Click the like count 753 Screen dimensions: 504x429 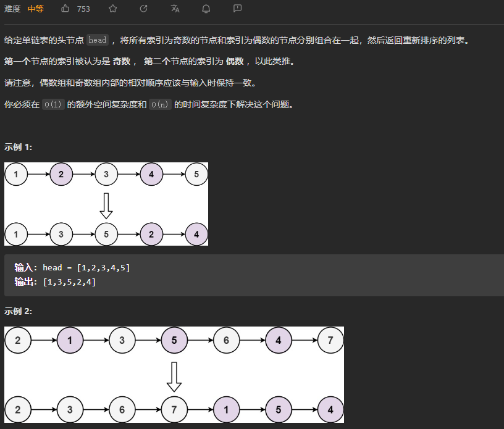pos(83,9)
